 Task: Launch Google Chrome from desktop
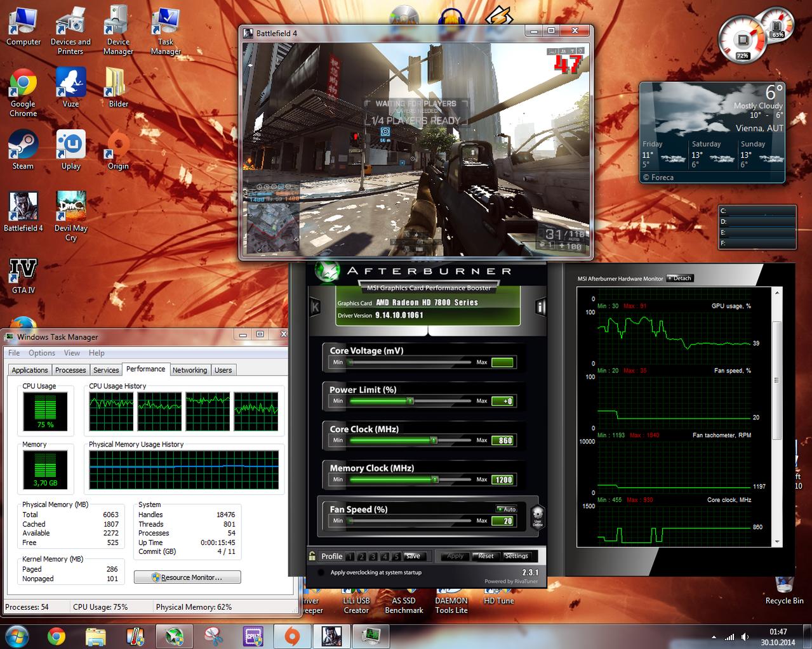[x=23, y=92]
